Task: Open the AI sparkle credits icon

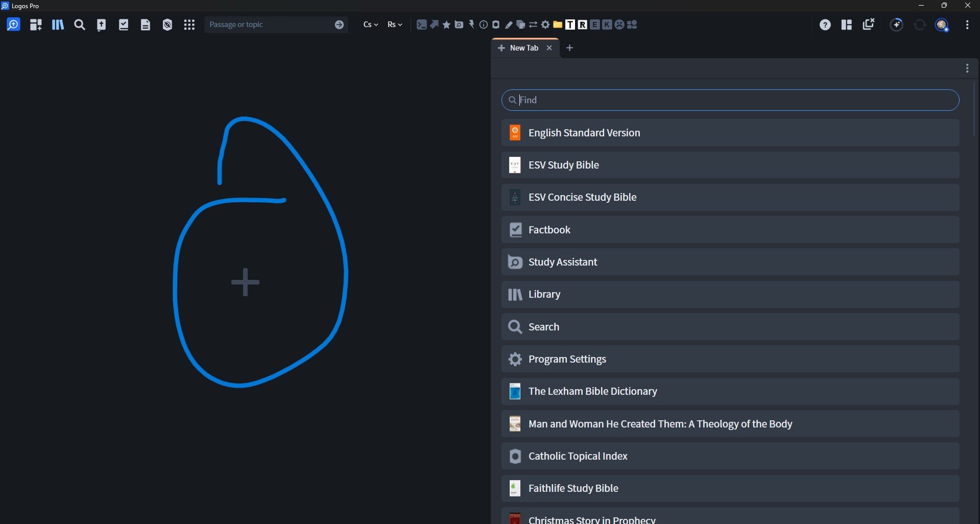Action: click(x=897, y=25)
